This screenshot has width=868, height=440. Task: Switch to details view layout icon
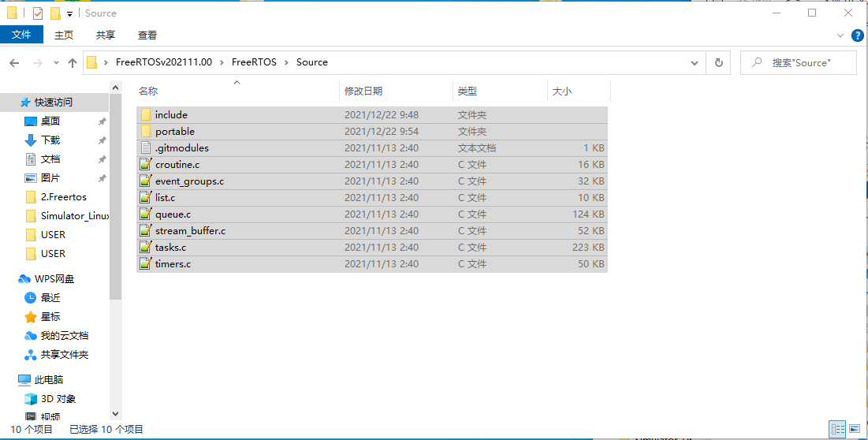click(x=837, y=429)
